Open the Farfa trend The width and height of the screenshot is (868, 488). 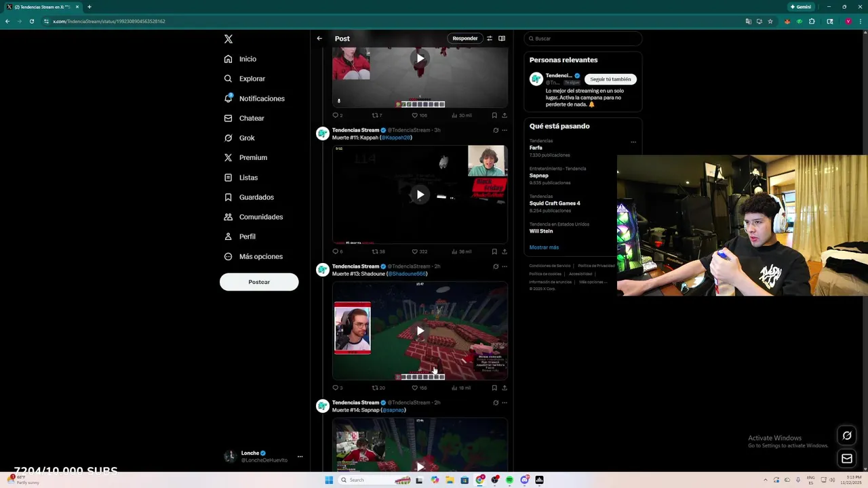(x=536, y=148)
